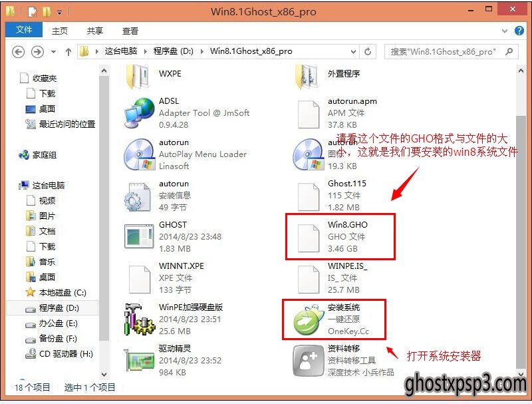Open the 查看 ribbon tab
This screenshot has width=532, height=404.
(130, 31)
